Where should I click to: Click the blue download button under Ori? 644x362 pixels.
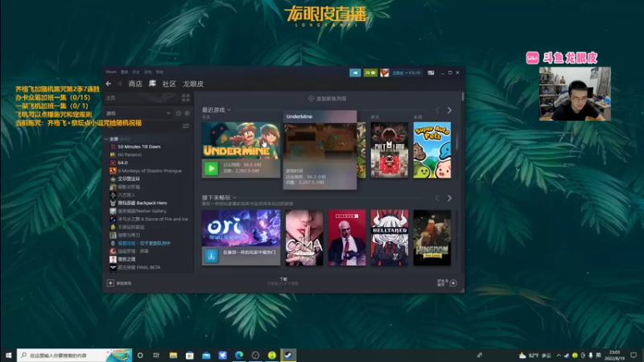pyautogui.click(x=211, y=256)
